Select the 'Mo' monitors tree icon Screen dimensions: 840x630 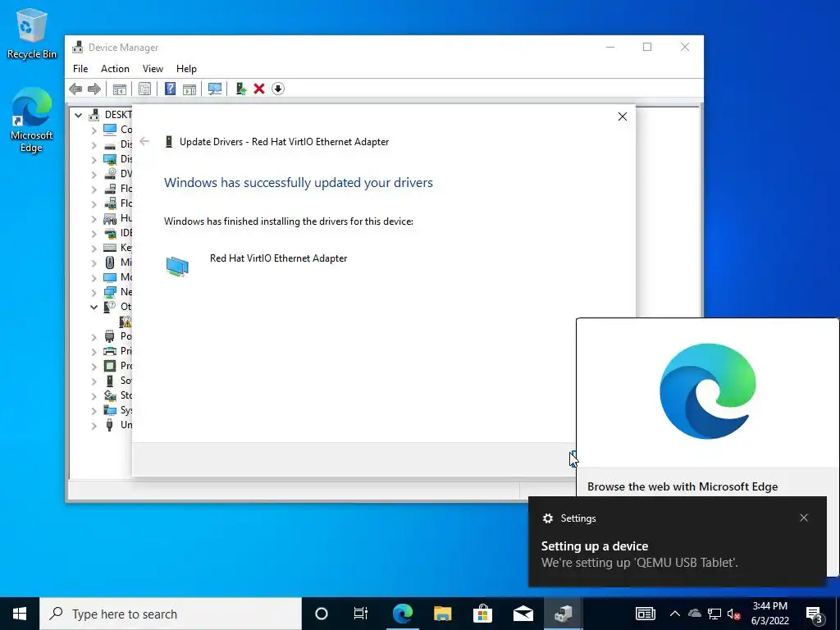(110, 277)
